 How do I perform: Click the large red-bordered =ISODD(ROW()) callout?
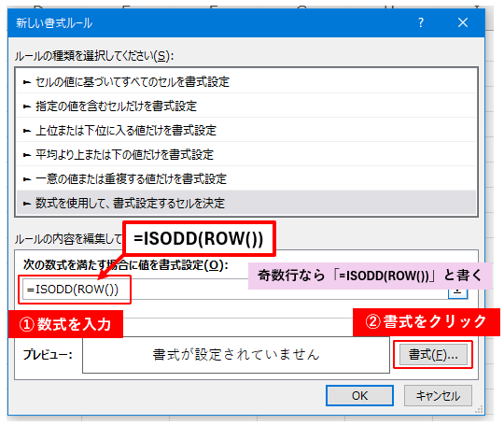(x=199, y=239)
